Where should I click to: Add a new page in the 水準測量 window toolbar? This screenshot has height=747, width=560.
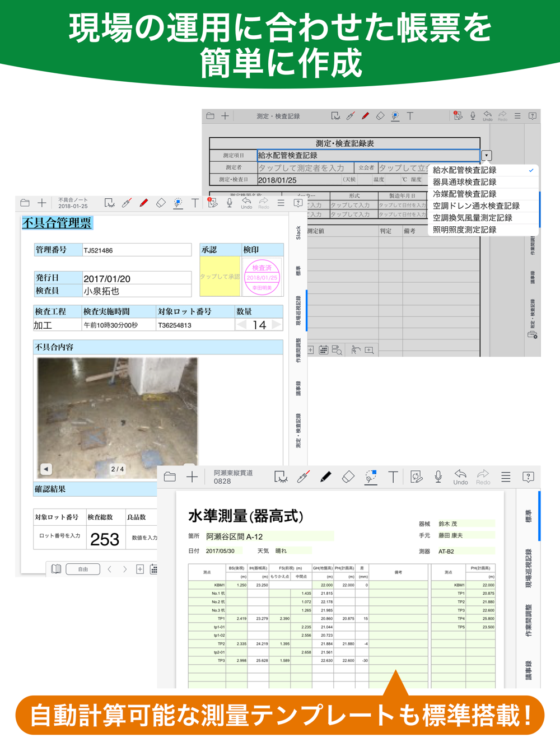pyautogui.click(x=192, y=477)
